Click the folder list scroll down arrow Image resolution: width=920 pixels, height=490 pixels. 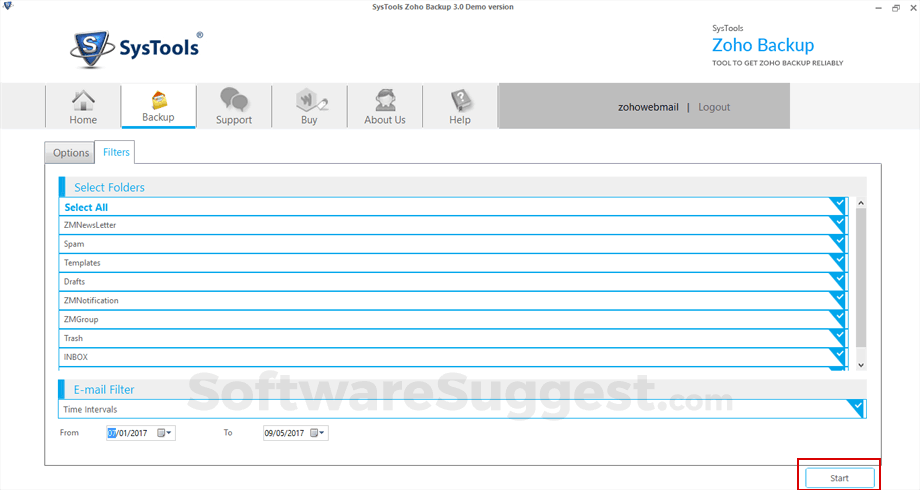[x=861, y=365]
